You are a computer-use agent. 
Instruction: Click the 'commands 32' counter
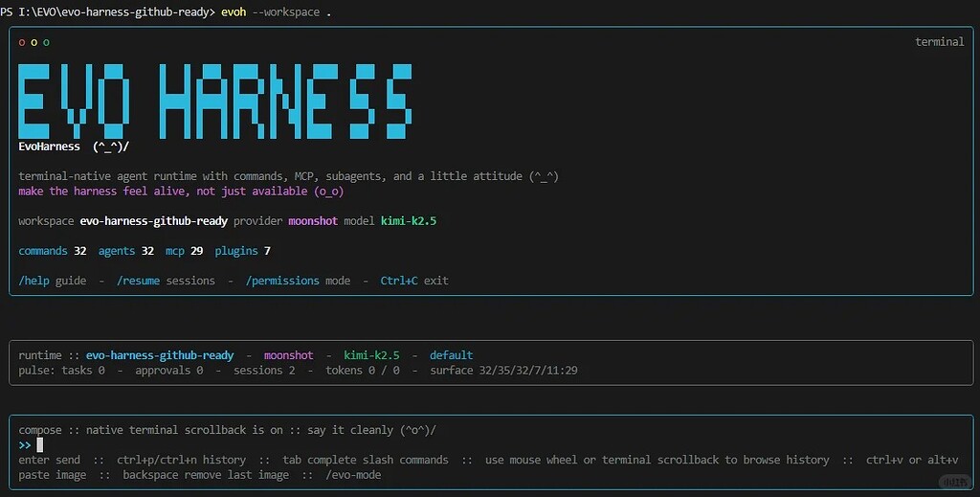point(53,251)
